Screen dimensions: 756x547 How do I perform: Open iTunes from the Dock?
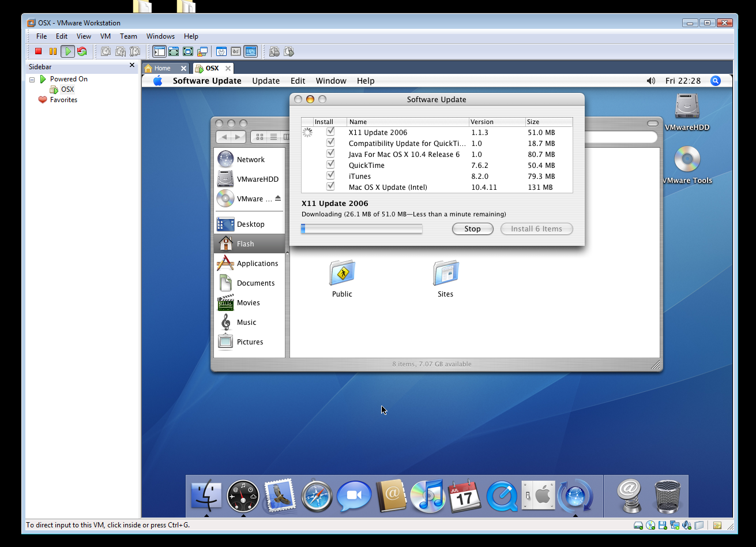[x=427, y=496]
